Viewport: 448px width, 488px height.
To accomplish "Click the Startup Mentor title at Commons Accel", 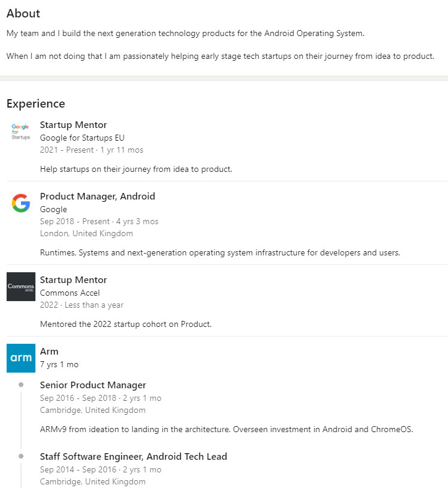I will [73, 280].
